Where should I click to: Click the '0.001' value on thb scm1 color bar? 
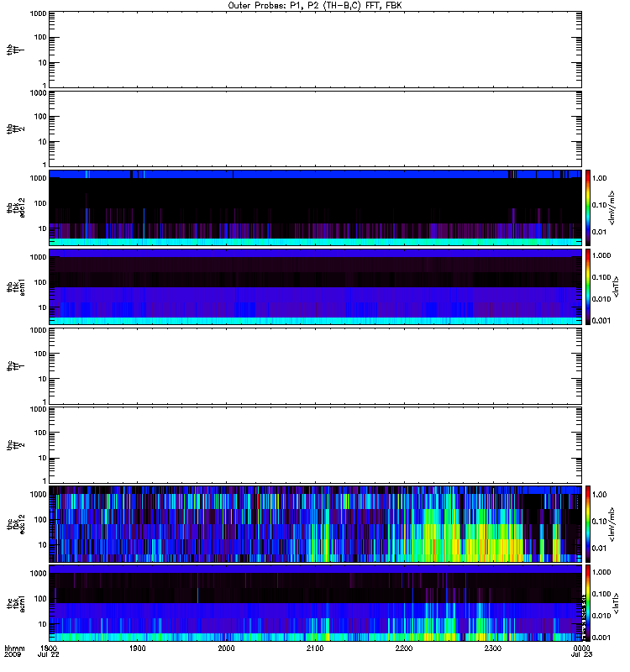pos(601,321)
